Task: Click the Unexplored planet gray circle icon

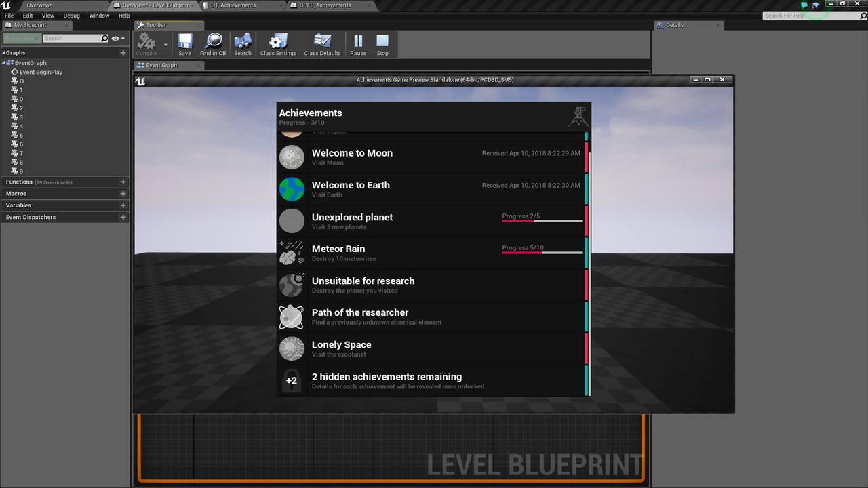Action: pyautogui.click(x=292, y=221)
